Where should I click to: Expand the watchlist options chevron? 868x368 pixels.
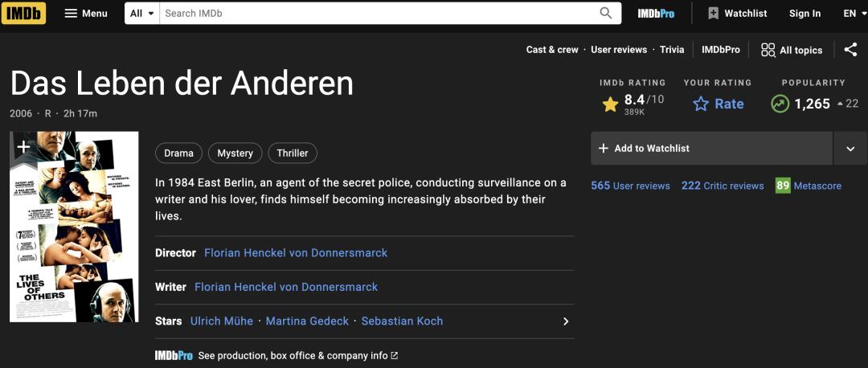click(850, 149)
